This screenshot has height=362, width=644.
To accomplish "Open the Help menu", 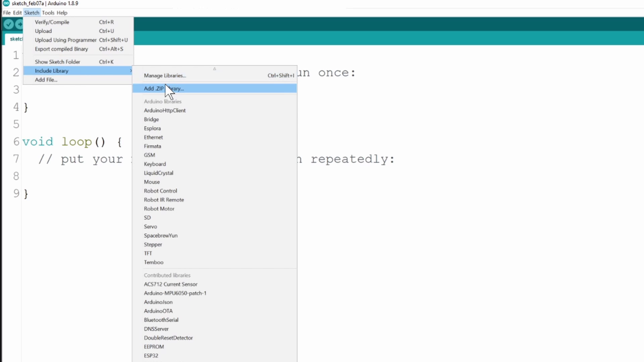I will click(x=62, y=13).
